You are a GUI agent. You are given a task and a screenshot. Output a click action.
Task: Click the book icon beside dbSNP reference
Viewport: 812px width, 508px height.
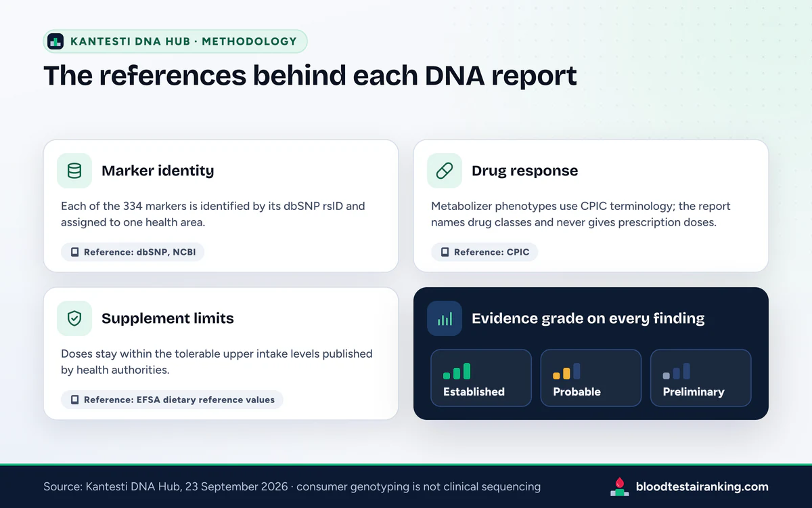[74, 252]
